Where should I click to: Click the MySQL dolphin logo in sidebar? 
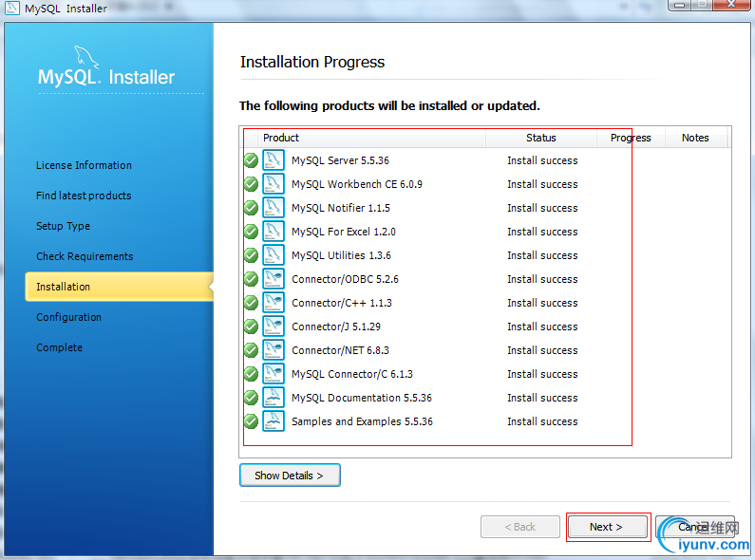pyautogui.click(x=86, y=58)
